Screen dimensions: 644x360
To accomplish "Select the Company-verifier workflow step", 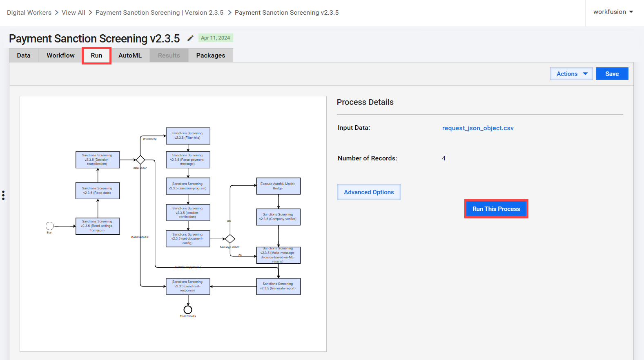I will coord(278,217).
